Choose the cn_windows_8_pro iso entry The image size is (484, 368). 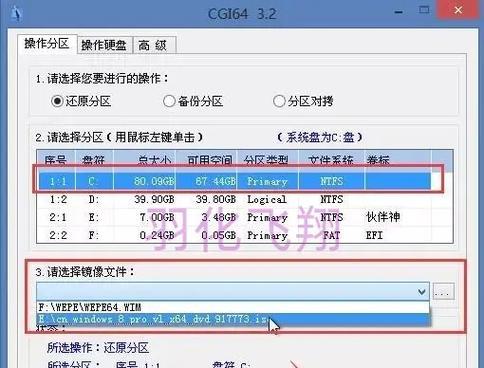coord(233,319)
